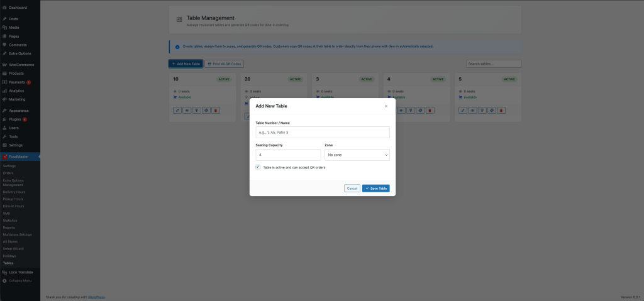This screenshot has width=644, height=301.
Task: Click the Pages icon in sidebar
Action: click(x=4, y=36)
